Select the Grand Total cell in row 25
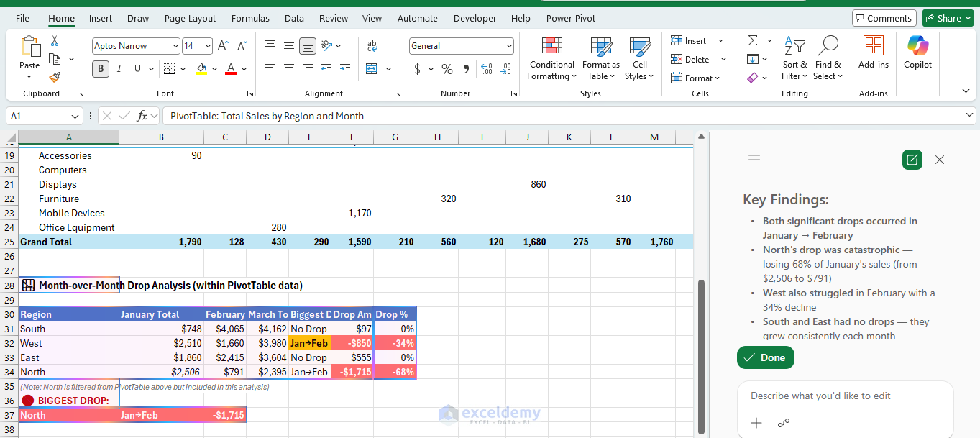This screenshot has height=438, width=980. [69, 242]
